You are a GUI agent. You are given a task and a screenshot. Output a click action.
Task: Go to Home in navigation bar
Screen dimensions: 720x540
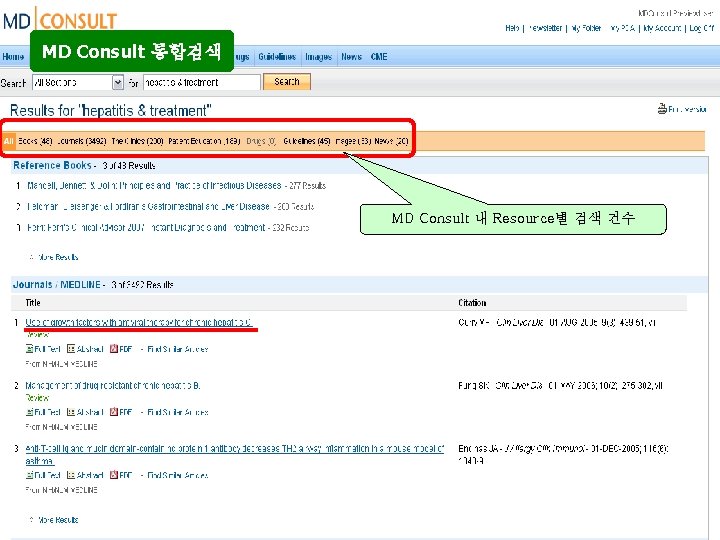[x=13, y=57]
